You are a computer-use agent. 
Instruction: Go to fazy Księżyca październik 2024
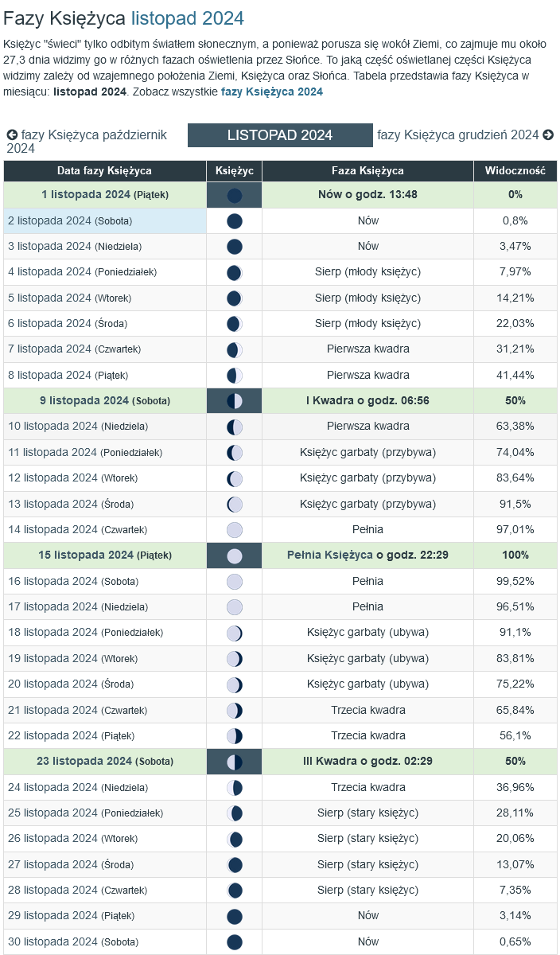point(87,141)
